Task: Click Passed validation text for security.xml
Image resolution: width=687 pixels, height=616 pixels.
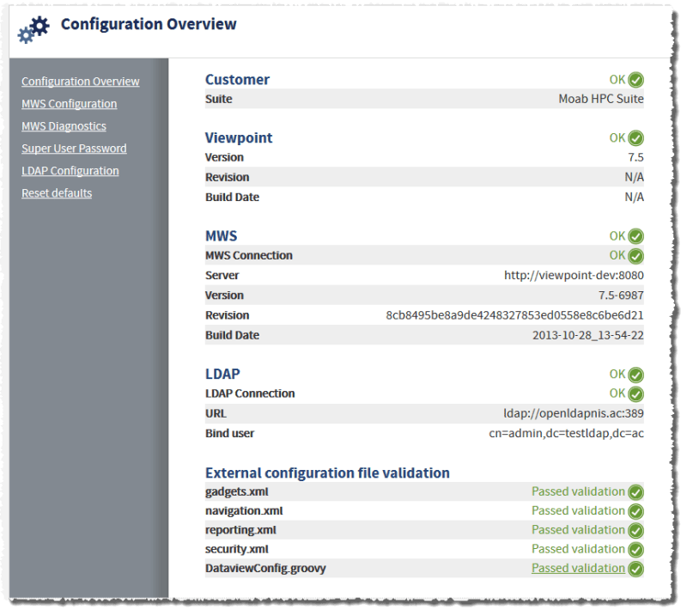Action: click(578, 549)
